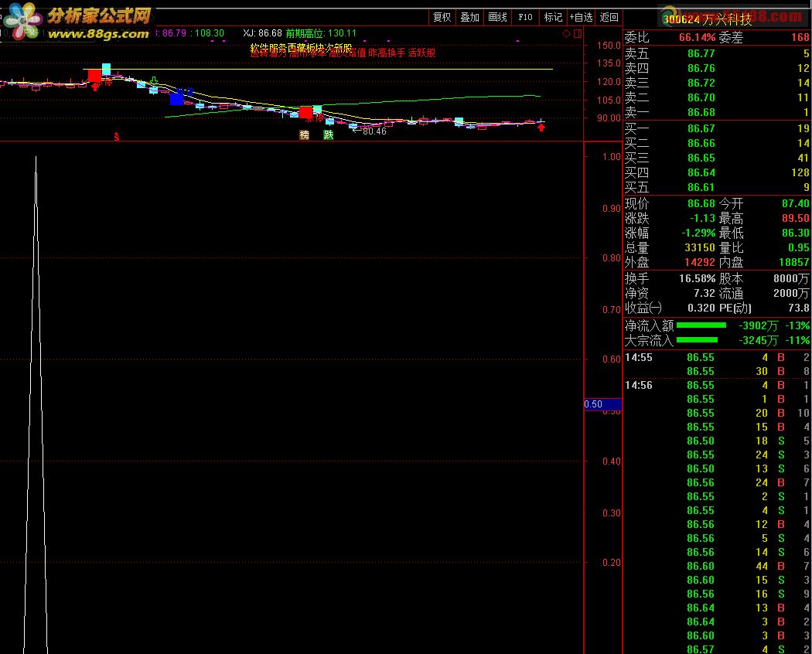Click the red square window icon above chart

click(x=578, y=34)
